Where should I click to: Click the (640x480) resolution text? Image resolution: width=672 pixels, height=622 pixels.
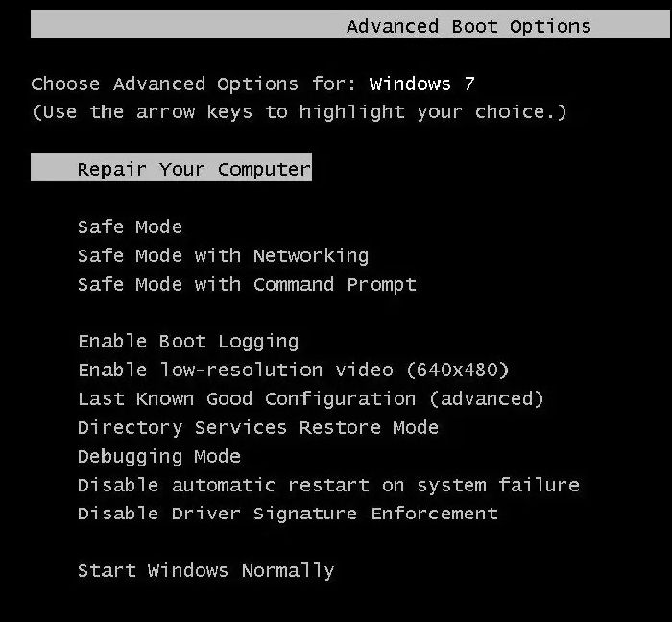[x=458, y=371]
